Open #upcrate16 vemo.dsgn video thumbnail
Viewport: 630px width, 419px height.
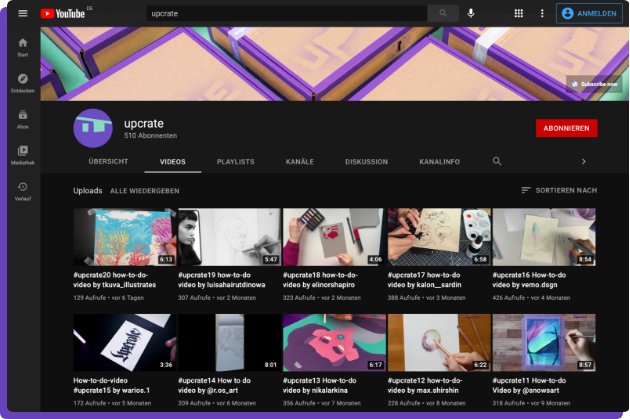(x=544, y=237)
